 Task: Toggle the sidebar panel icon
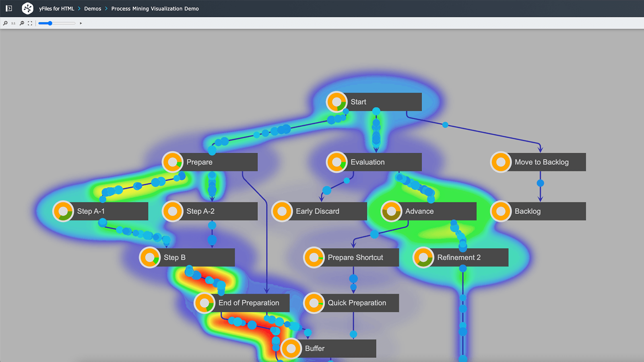[9, 8]
